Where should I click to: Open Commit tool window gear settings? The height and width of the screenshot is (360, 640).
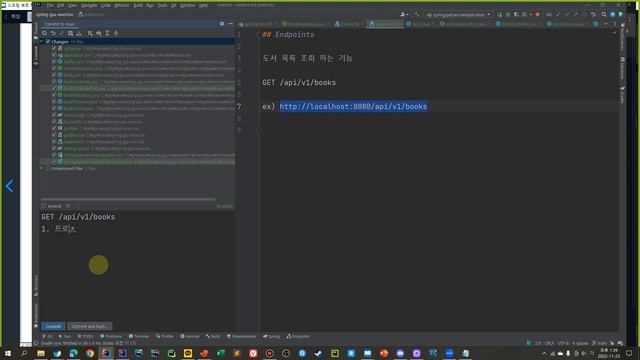[222, 24]
